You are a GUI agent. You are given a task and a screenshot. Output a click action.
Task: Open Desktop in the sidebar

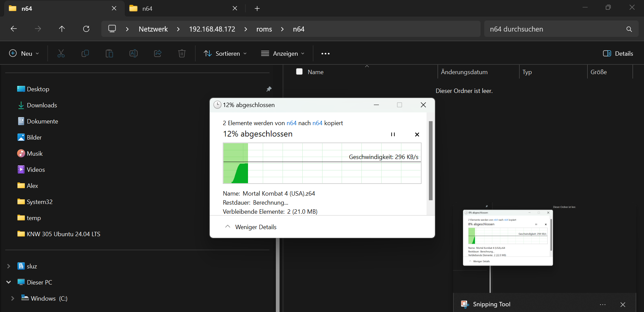click(x=33, y=89)
